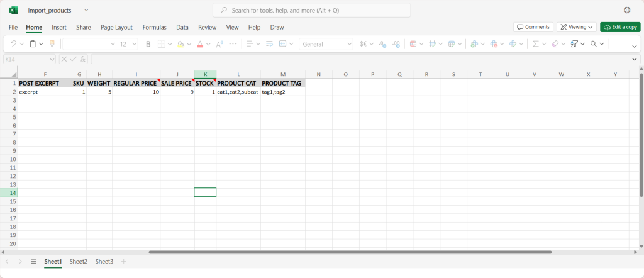Add a new sheet with plus
The width and height of the screenshot is (644, 278).
point(124,262)
